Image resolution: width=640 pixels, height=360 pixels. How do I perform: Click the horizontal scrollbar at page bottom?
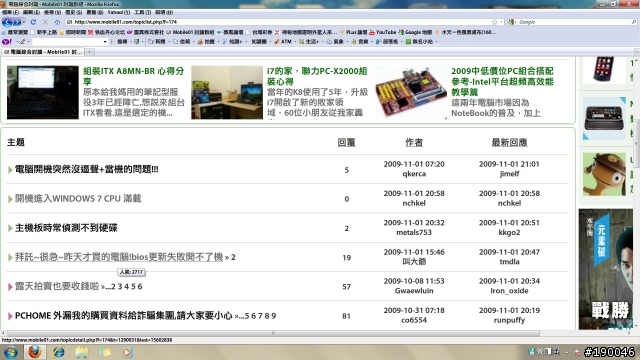[x=273, y=333]
